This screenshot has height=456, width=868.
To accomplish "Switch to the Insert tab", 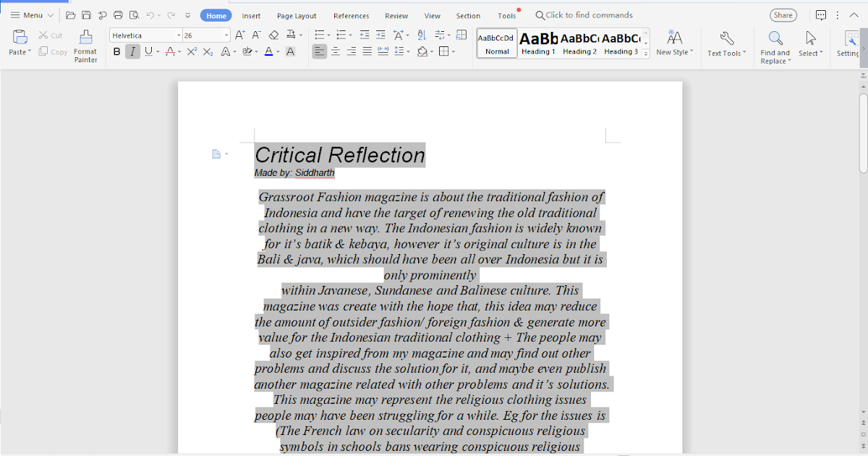I will tap(251, 14).
